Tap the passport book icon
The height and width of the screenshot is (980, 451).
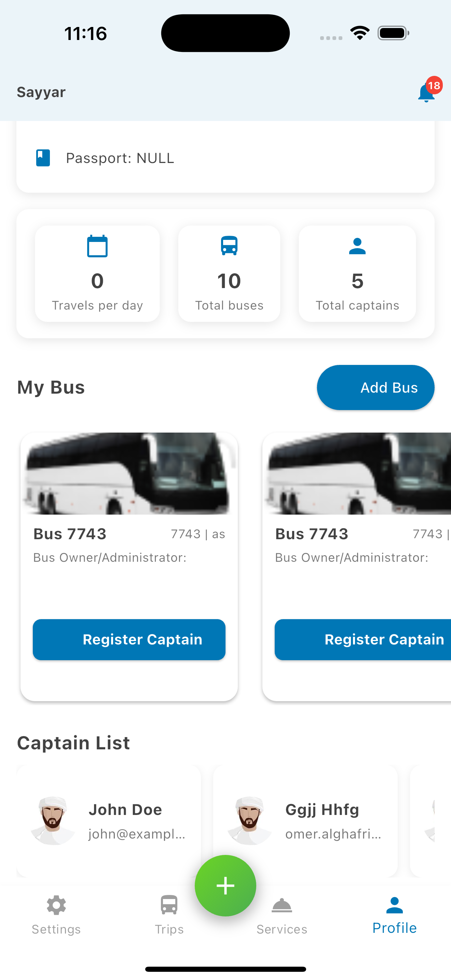pyautogui.click(x=43, y=158)
